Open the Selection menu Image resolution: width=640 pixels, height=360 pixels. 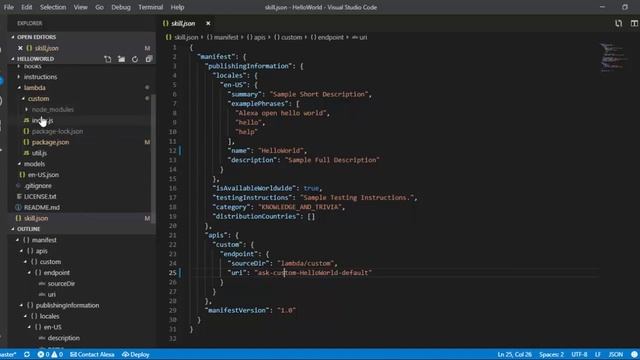pyautogui.click(x=53, y=7)
